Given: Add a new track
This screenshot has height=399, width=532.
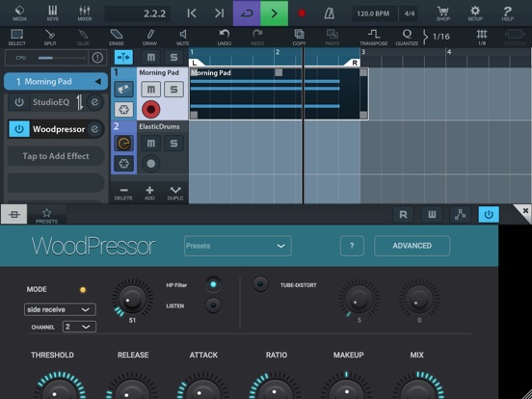Looking at the screenshot, I should tap(149, 194).
